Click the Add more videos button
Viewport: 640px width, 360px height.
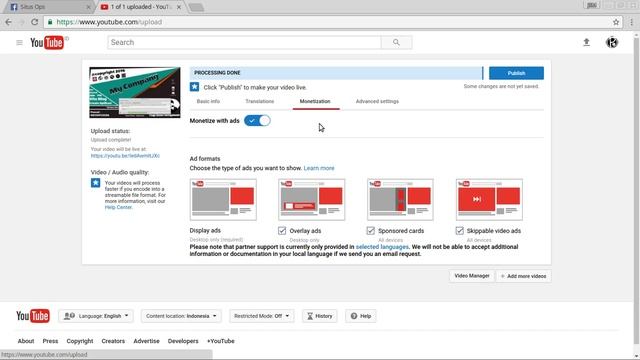[524, 276]
